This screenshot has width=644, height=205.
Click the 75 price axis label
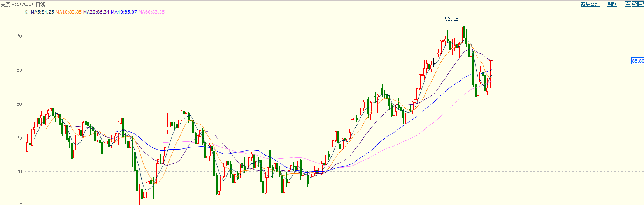point(19,138)
